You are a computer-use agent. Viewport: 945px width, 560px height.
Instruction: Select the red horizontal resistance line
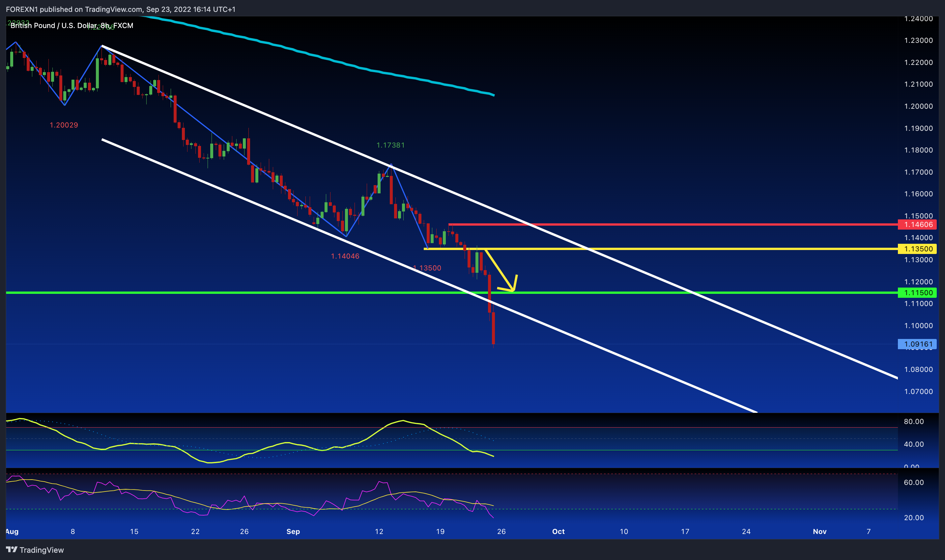click(673, 225)
